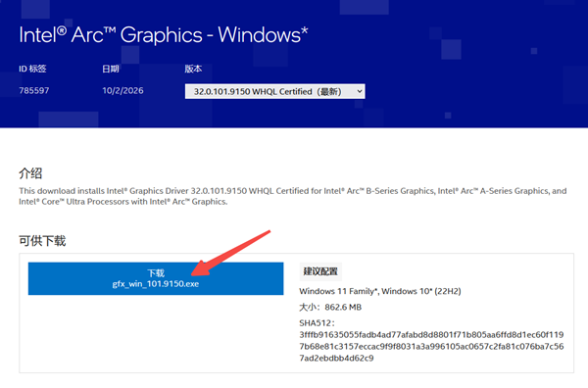Click the Windows 11 Family, Windows 10 (22H2) text
The image size is (588, 388).
[380, 291]
